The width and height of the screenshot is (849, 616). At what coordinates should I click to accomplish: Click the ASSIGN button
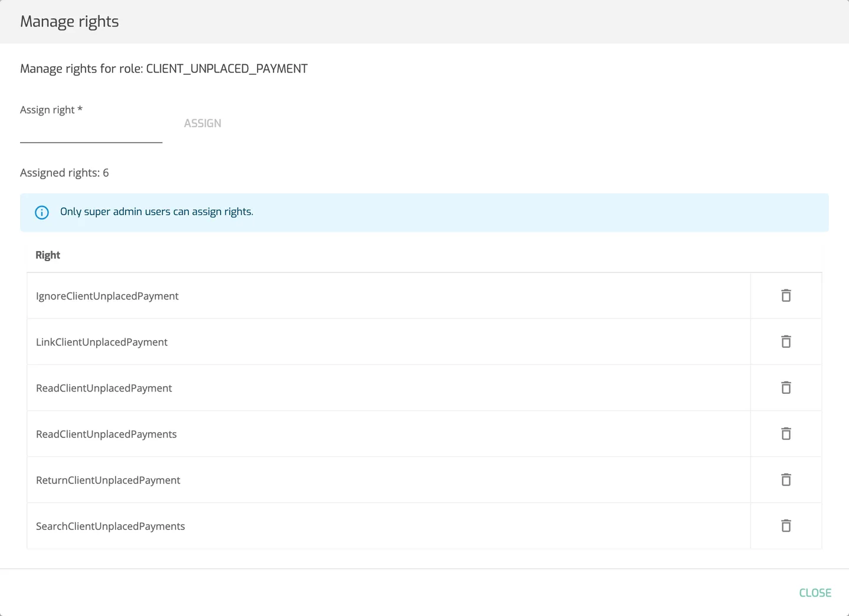[203, 123]
